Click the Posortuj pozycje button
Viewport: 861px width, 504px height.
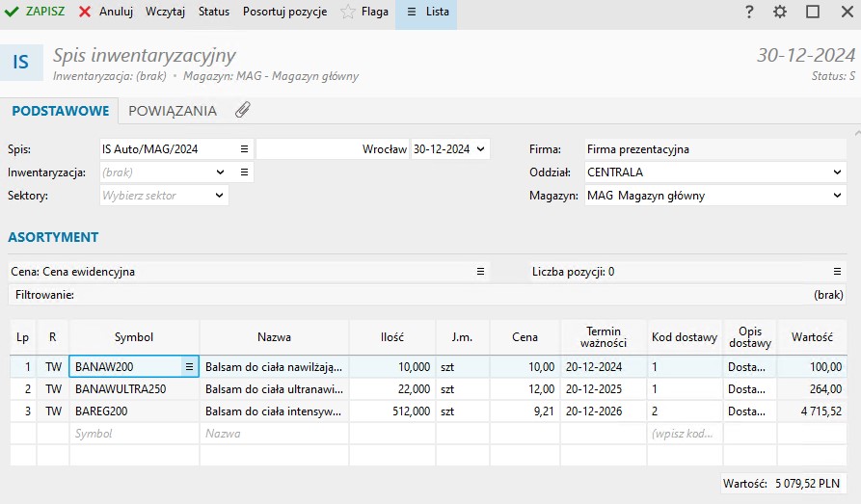(x=284, y=13)
